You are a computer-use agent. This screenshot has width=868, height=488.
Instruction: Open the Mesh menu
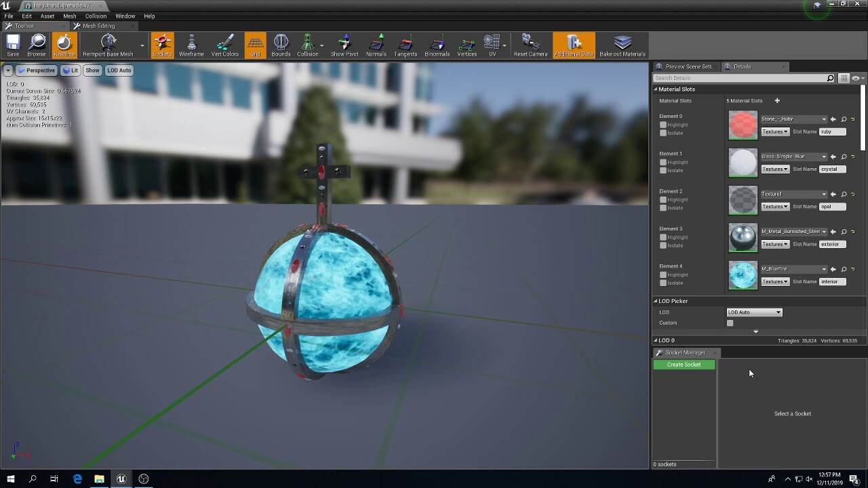(69, 16)
